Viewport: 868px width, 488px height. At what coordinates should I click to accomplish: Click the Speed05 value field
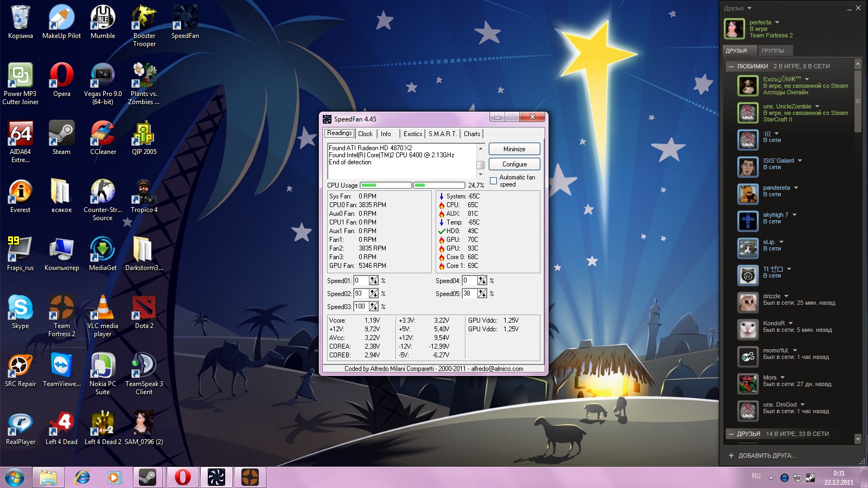[x=470, y=293]
